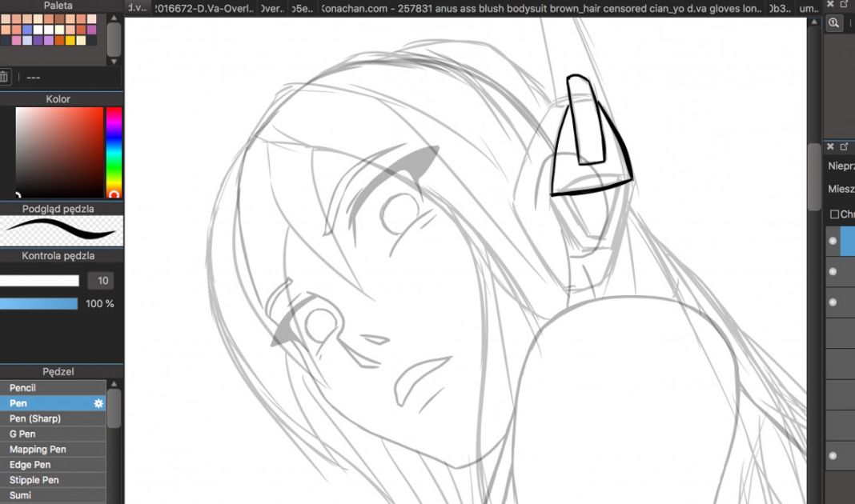Click the palette trash delete icon
The width and height of the screenshot is (855, 504).
point(4,78)
